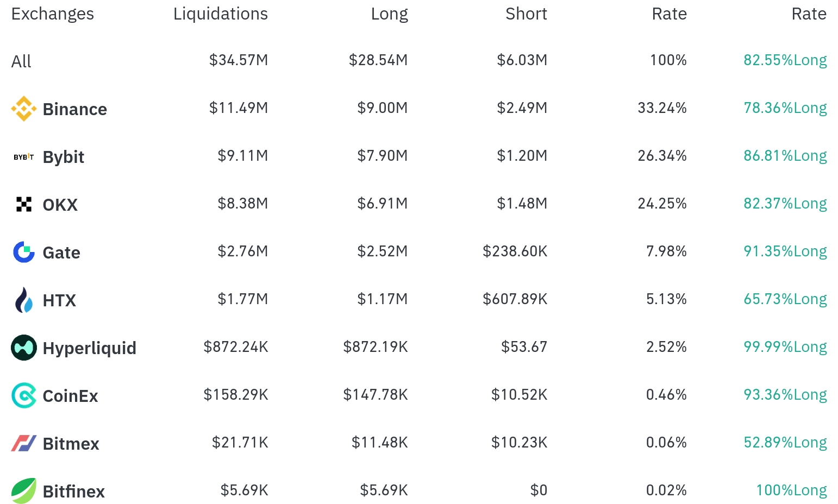Click the CoinEx logo icon
The height and width of the screenshot is (504, 838).
click(24, 395)
